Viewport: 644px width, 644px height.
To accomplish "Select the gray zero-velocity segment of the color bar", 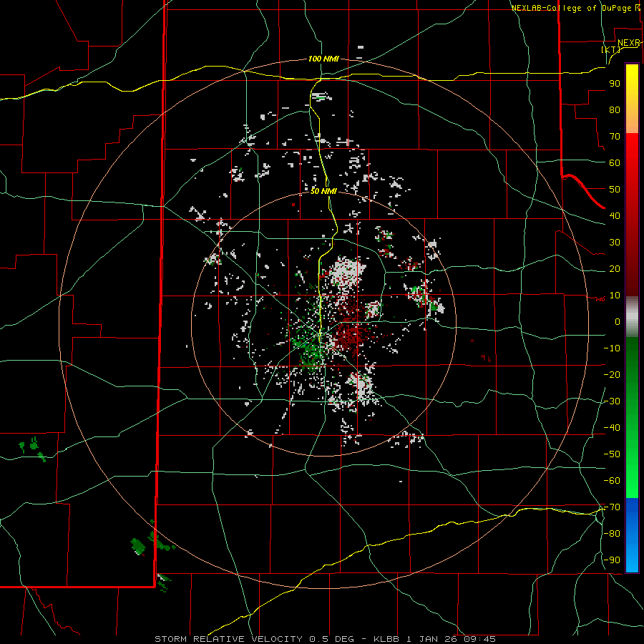I will [x=632, y=317].
